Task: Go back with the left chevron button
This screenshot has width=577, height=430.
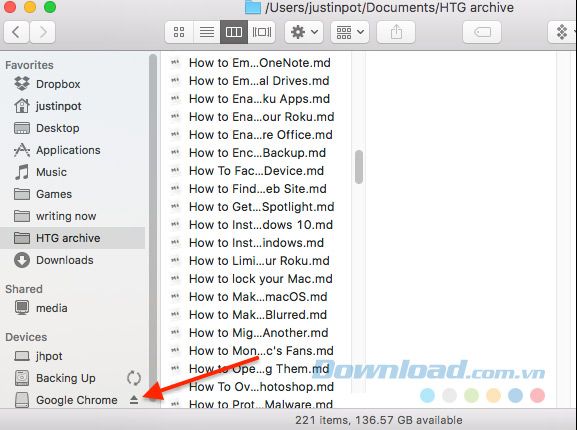Action: point(16,32)
